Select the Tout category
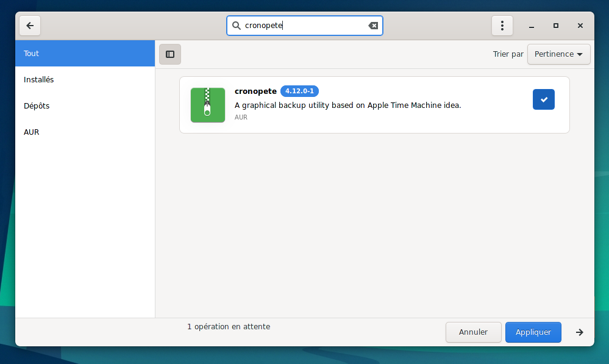609x364 pixels. pyautogui.click(x=85, y=54)
